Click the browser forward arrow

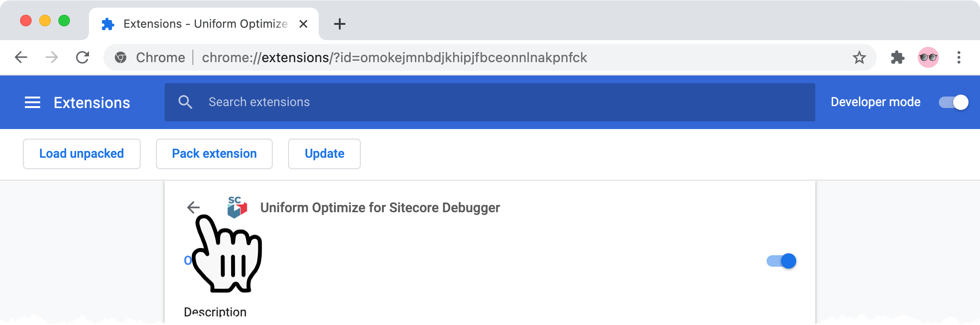click(x=52, y=57)
